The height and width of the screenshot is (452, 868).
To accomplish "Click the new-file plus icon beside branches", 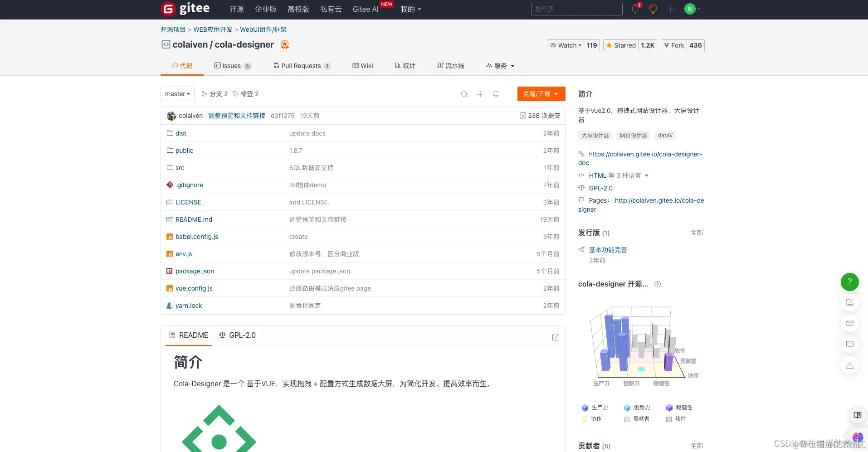I will tap(480, 94).
